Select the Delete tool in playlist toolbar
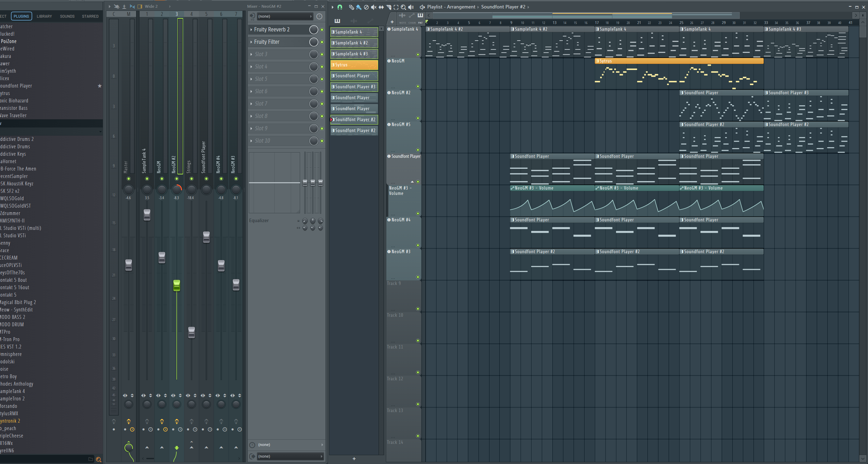868x464 pixels. tap(366, 7)
